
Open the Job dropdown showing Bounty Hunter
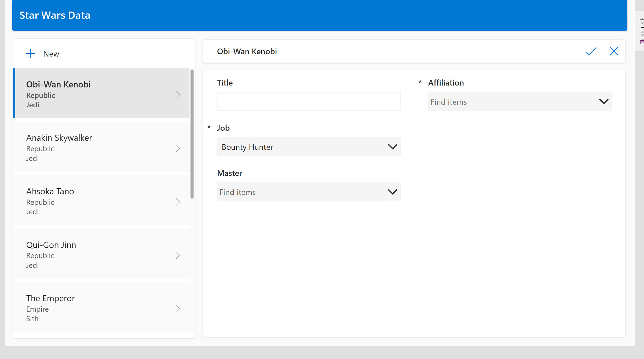[309, 147]
